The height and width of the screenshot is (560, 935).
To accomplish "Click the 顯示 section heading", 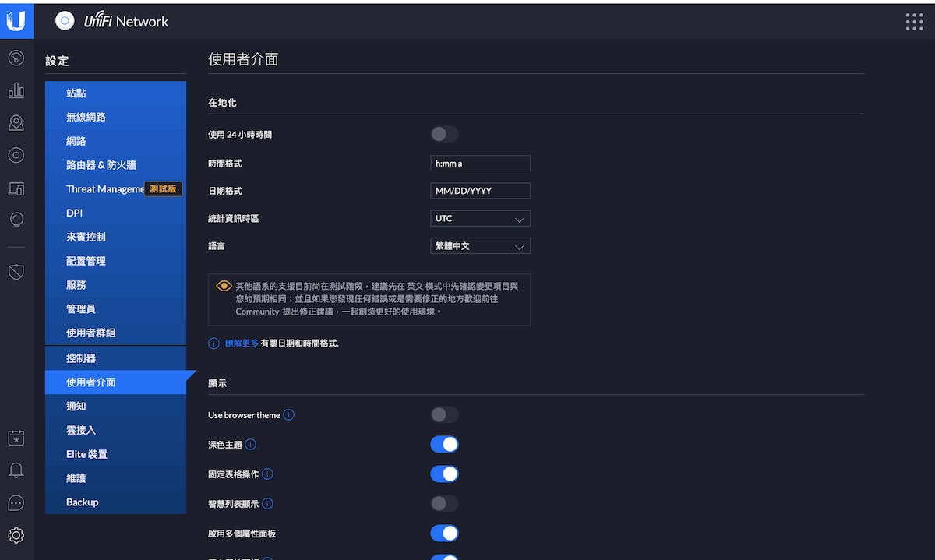I will pyautogui.click(x=217, y=384).
